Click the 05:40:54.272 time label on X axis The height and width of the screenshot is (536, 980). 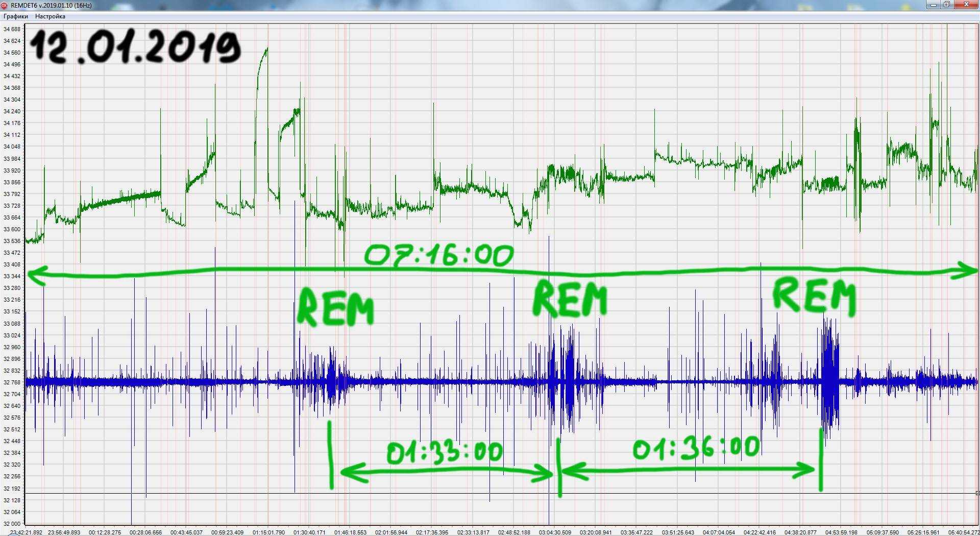pos(964,532)
